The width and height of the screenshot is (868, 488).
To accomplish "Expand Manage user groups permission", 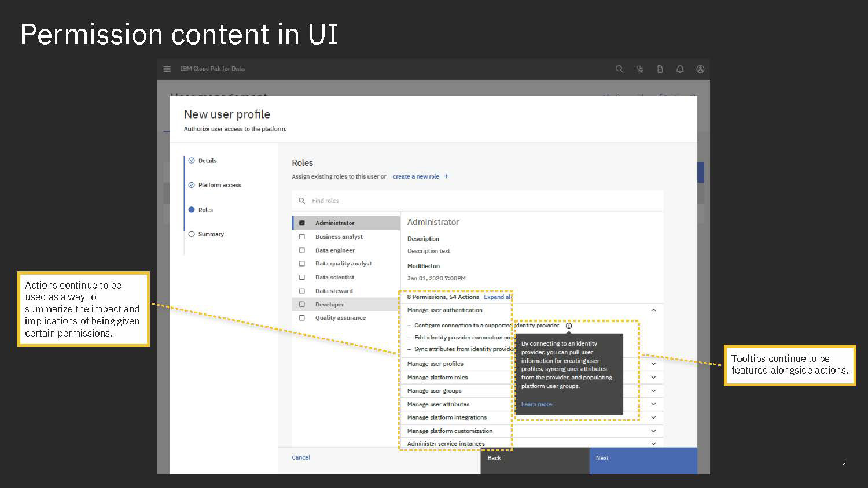I will pyautogui.click(x=653, y=391).
